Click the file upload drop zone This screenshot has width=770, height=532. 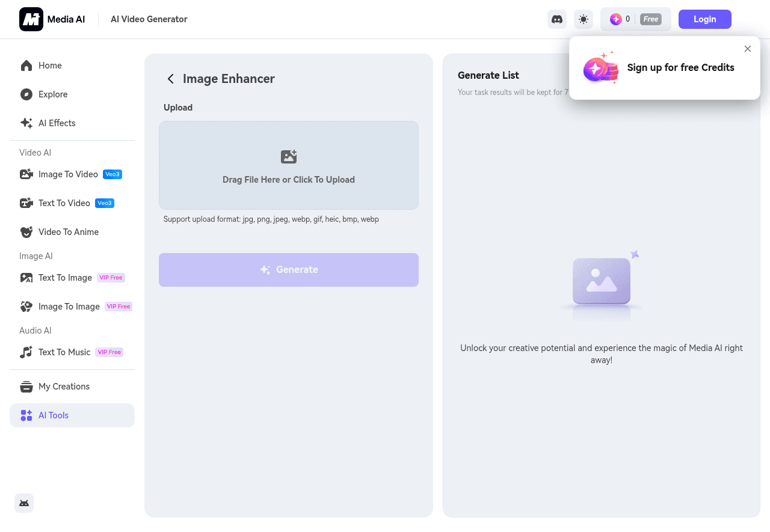pyautogui.click(x=288, y=165)
